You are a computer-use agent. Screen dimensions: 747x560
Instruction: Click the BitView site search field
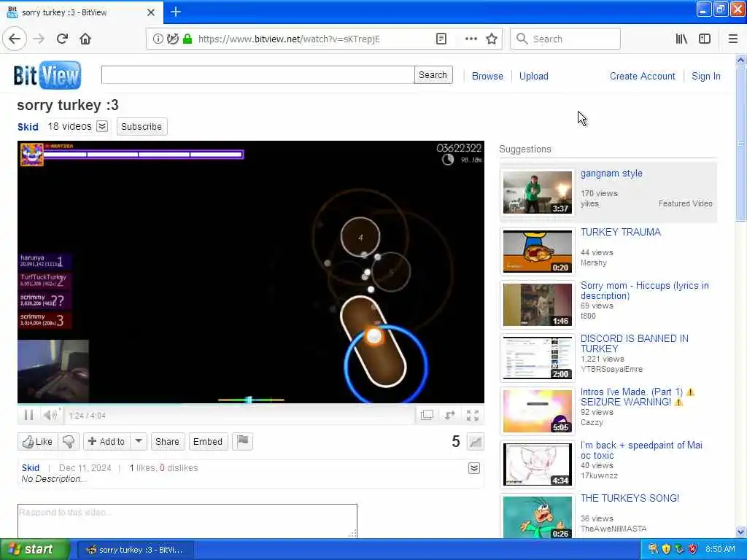pos(258,75)
